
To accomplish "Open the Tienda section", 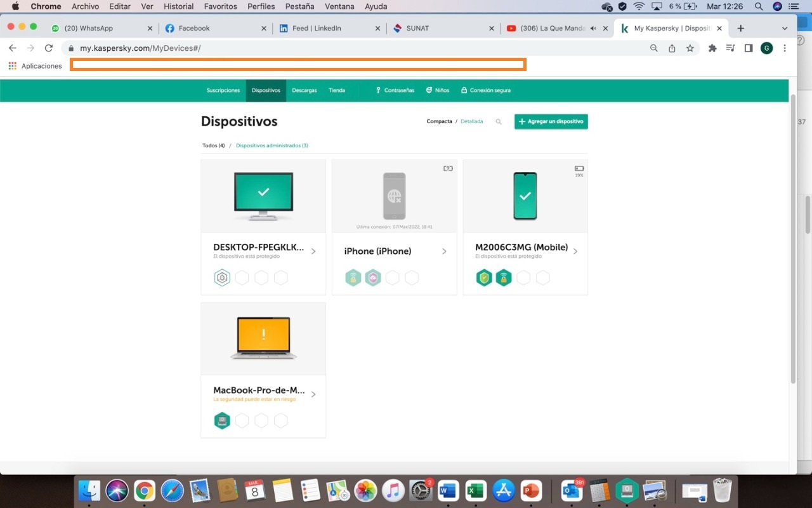I will click(x=337, y=90).
